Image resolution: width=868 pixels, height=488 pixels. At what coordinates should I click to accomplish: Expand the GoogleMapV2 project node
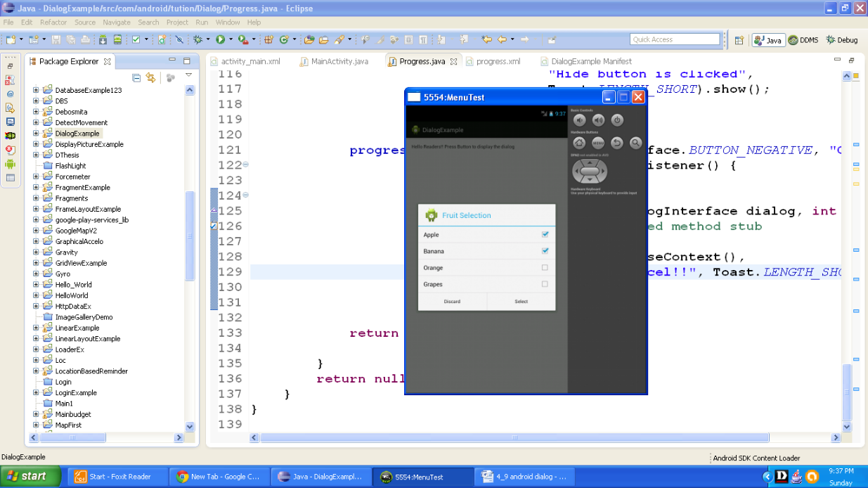pos(36,231)
